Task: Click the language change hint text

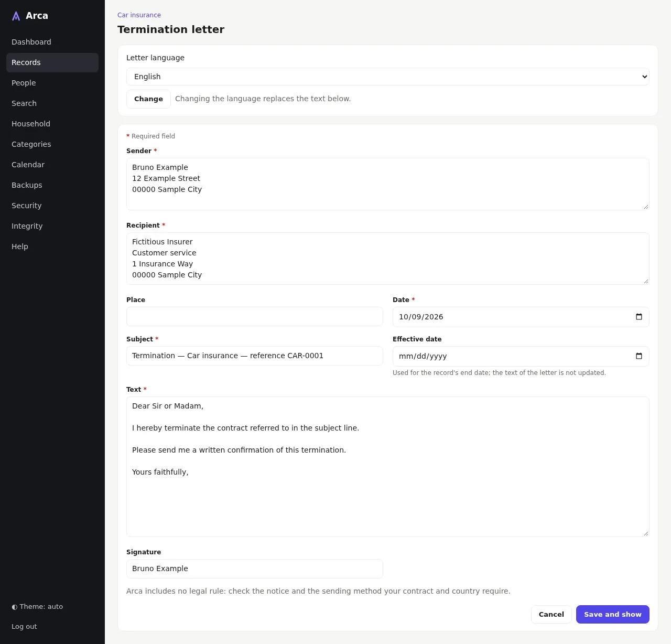Action: pyautogui.click(x=263, y=99)
